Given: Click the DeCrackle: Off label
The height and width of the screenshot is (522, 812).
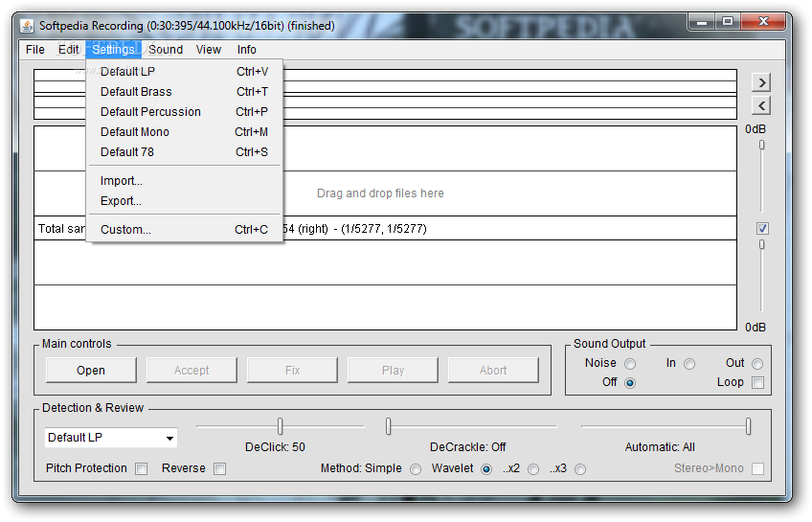Looking at the screenshot, I should pyautogui.click(x=467, y=447).
